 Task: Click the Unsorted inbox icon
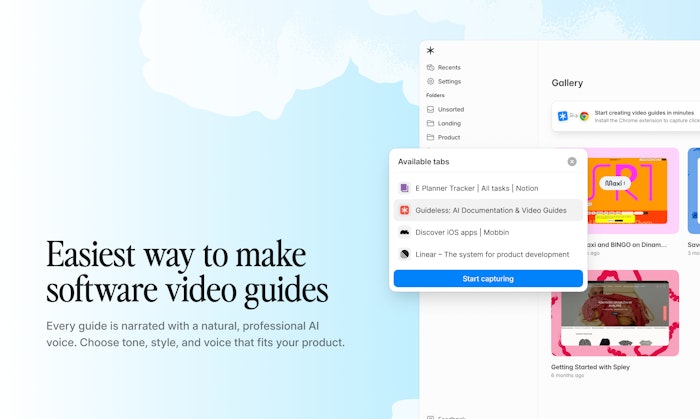point(430,109)
